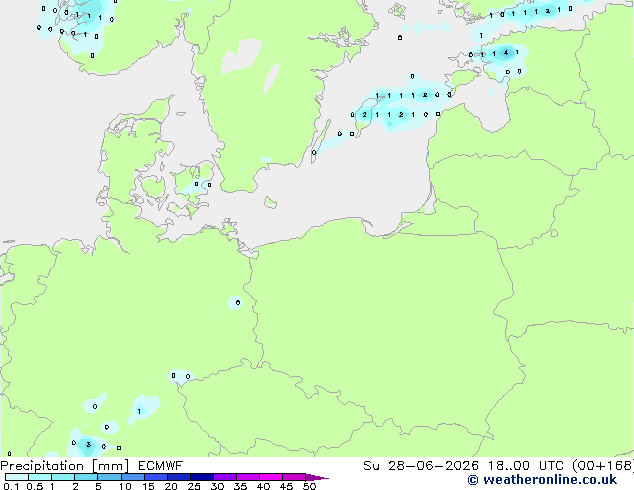Click the '45' legend scale label
Image resolution: width=634 pixels, height=490 pixels.
286,486
